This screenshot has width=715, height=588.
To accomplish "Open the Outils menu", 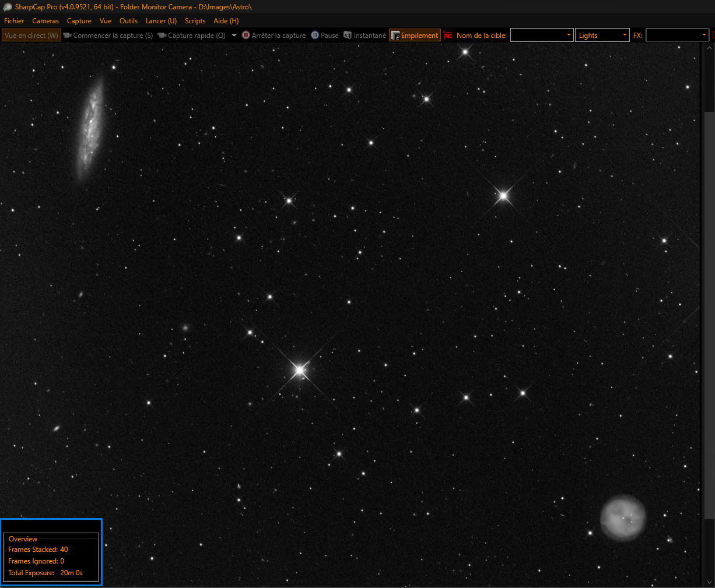I will pos(128,21).
